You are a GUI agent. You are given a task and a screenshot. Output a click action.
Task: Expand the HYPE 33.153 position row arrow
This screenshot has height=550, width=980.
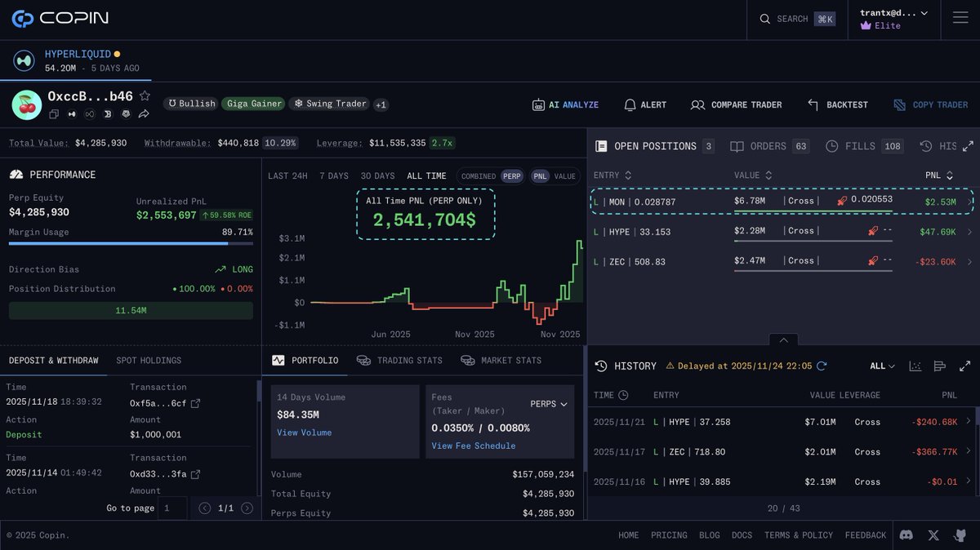pos(969,232)
